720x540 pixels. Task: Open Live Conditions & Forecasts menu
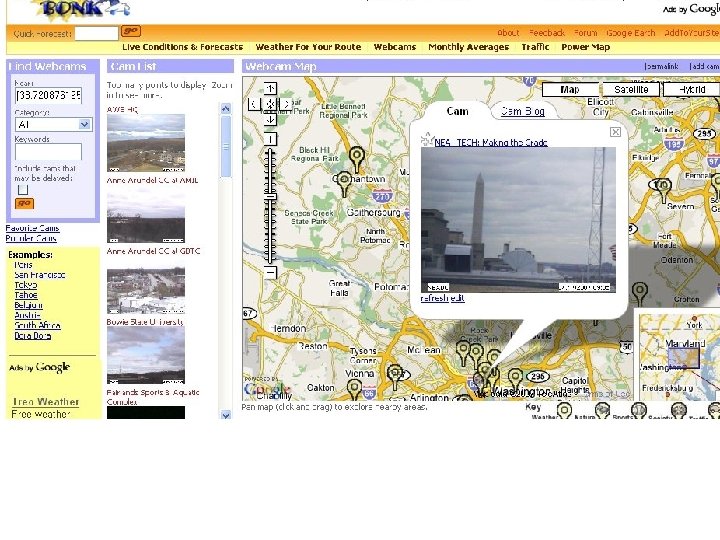(x=182, y=47)
